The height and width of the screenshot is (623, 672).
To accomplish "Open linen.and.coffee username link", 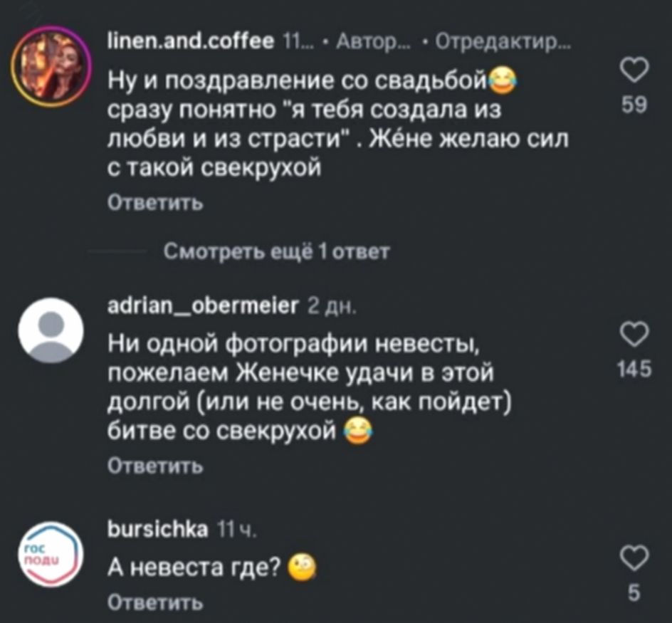I will coord(191,41).
